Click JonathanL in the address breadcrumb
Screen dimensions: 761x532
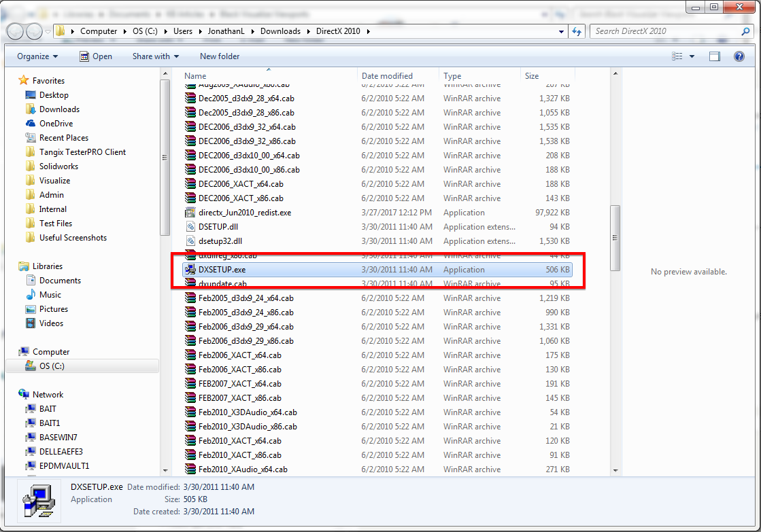click(226, 31)
